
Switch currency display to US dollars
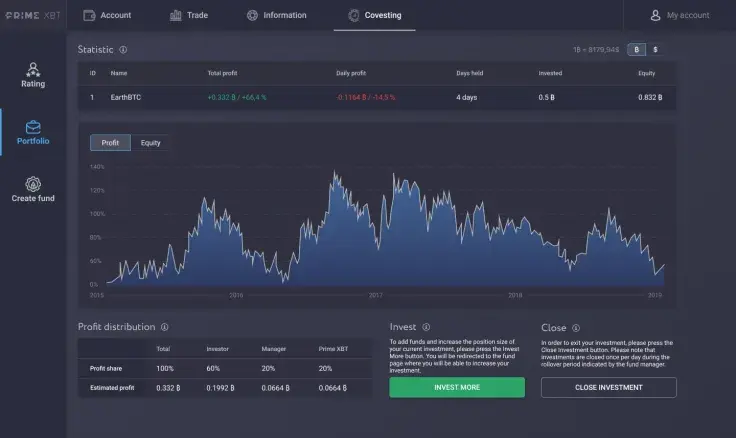point(655,49)
